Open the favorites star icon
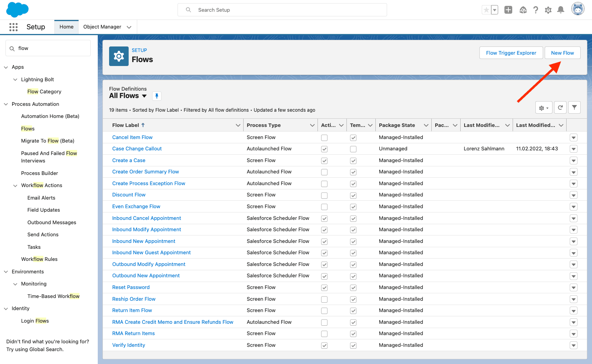592x364 pixels. pos(487,9)
